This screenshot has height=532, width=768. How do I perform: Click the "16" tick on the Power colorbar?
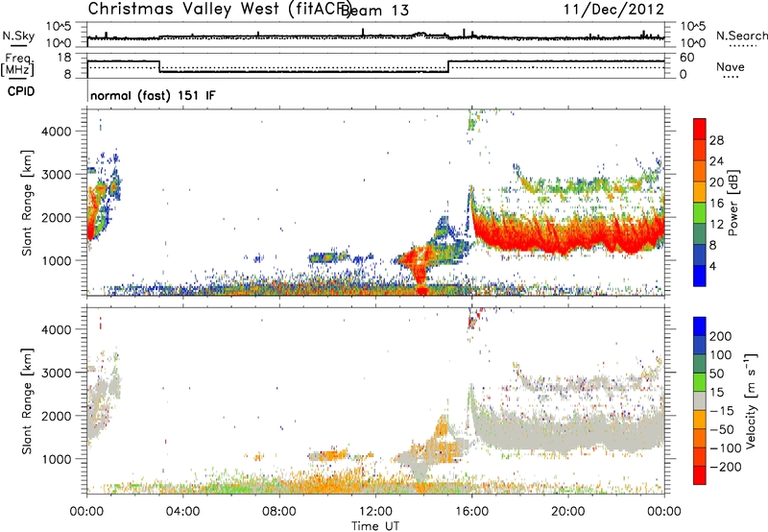coord(716,204)
